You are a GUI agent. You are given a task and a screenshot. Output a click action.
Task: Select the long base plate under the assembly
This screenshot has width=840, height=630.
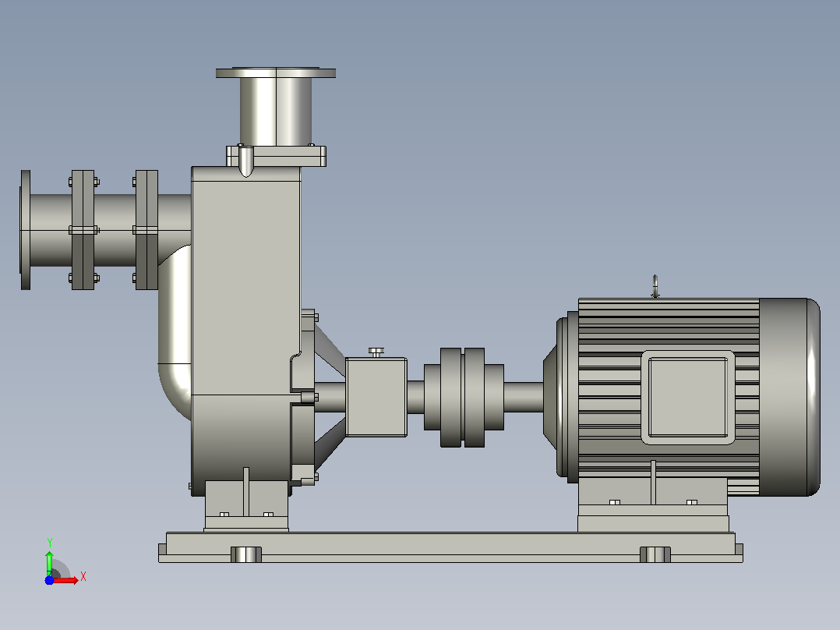click(x=450, y=547)
